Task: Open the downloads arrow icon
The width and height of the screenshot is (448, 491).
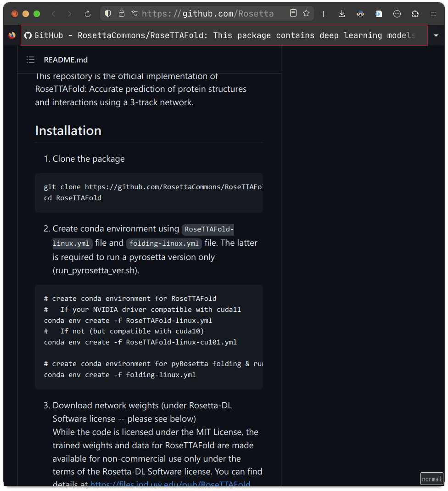Action: (342, 14)
